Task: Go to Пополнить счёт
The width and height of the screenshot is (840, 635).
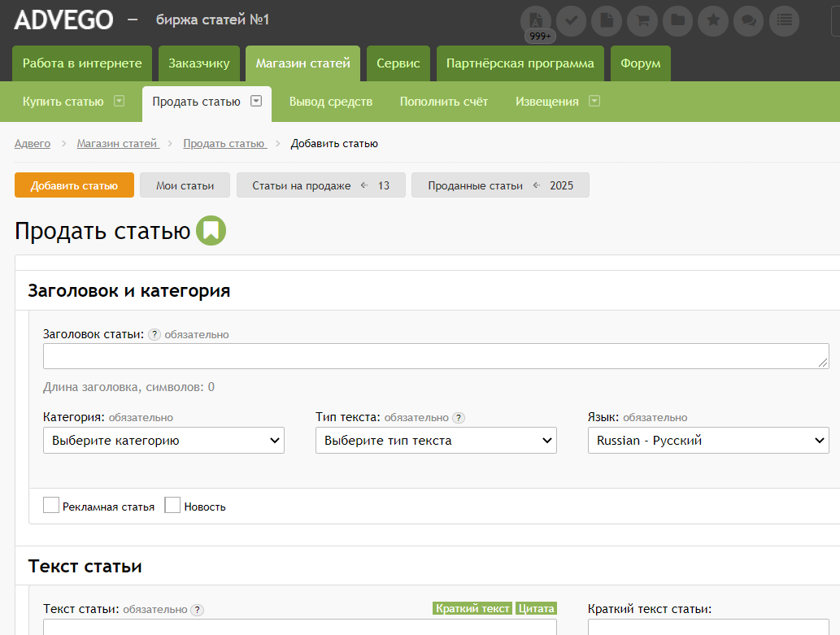Action: pyautogui.click(x=443, y=102)
